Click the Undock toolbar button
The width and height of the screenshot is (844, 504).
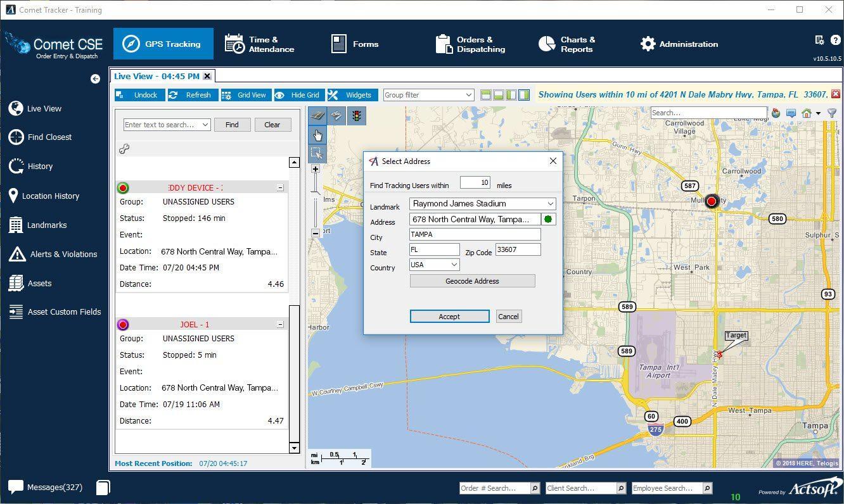[140, 95]
